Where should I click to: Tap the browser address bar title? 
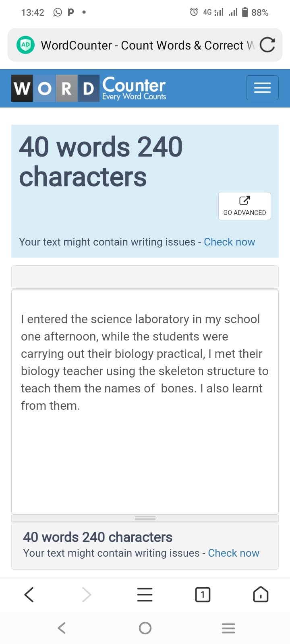[147, 45]
